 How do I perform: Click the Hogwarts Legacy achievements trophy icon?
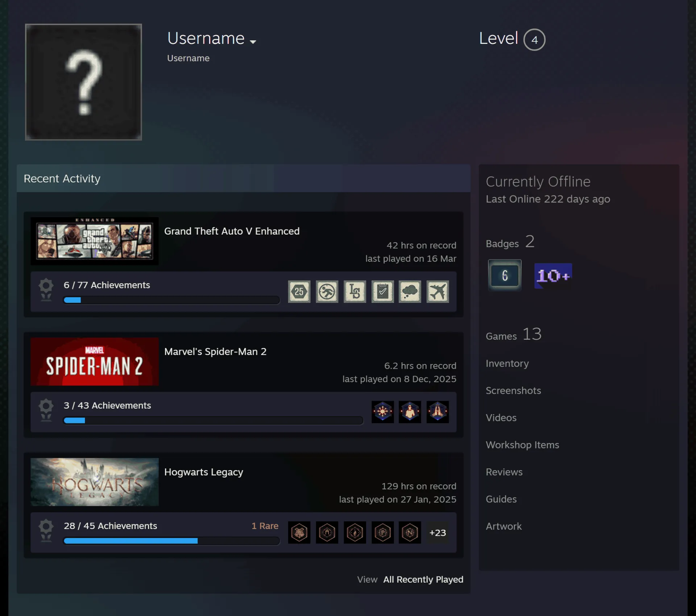coord(46,530)
